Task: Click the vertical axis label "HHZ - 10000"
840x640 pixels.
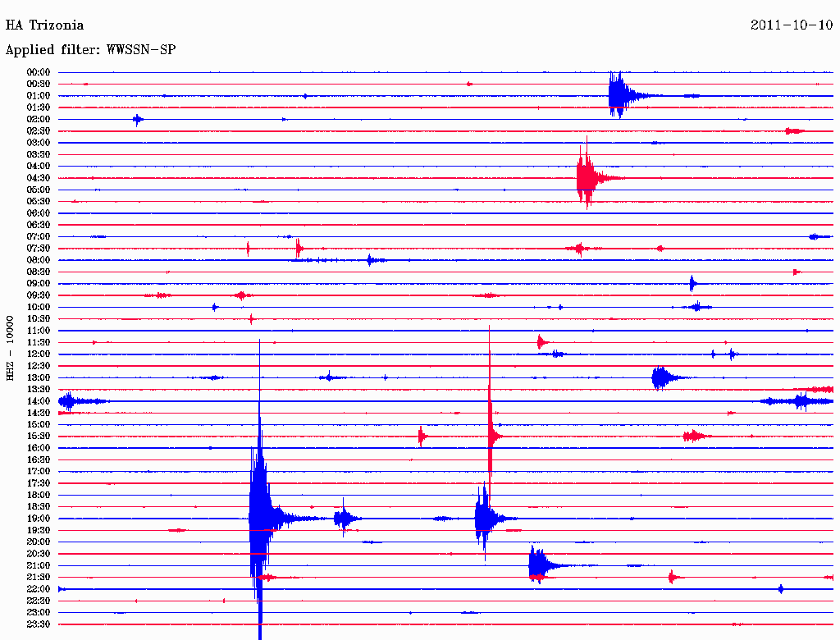Action: click(x=10, y=348)
